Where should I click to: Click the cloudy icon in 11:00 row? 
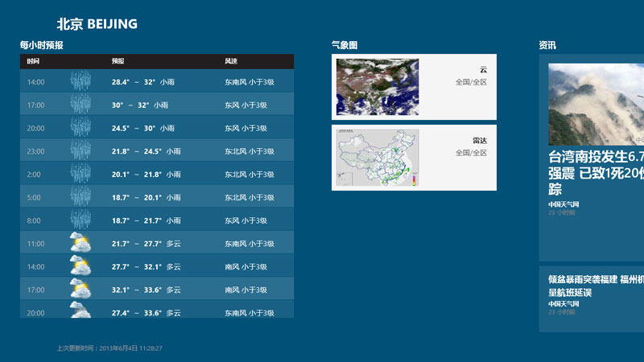point(80,243)
